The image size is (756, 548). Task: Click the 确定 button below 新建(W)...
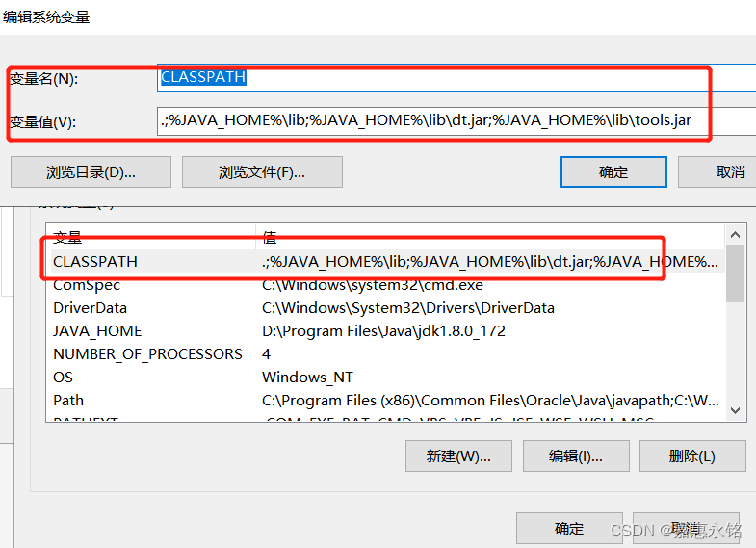(x=569, y=528)
